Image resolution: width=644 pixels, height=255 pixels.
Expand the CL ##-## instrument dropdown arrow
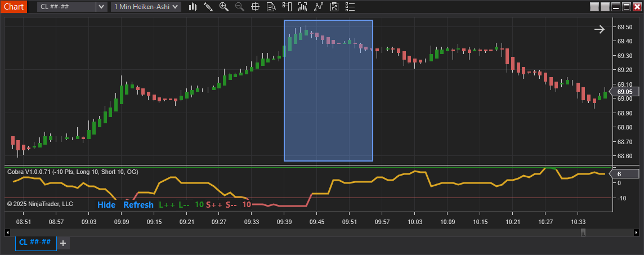(101, 7)
